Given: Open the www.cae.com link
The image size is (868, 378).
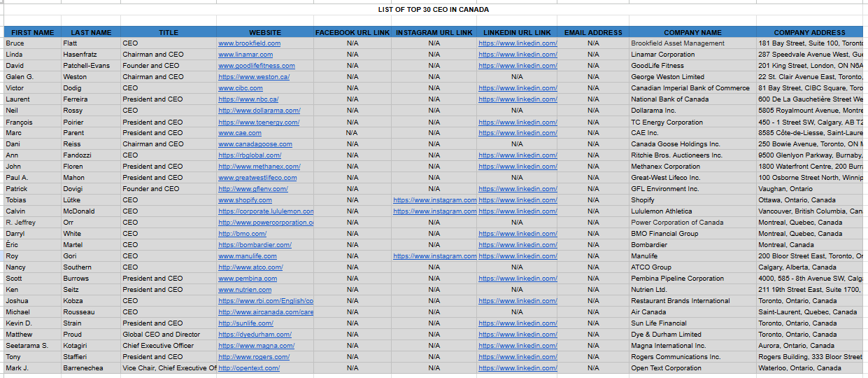Looking at the screenshot, I should pos(240,133).
